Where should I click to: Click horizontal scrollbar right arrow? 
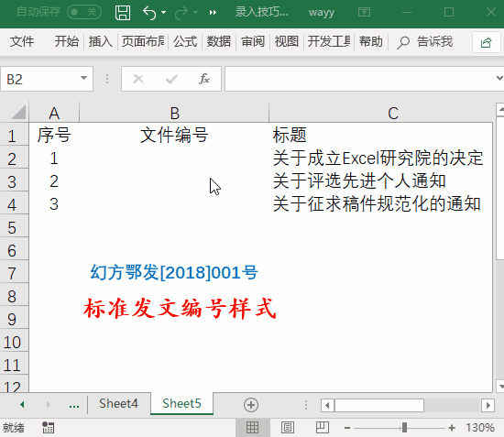[x=488, y=405]
